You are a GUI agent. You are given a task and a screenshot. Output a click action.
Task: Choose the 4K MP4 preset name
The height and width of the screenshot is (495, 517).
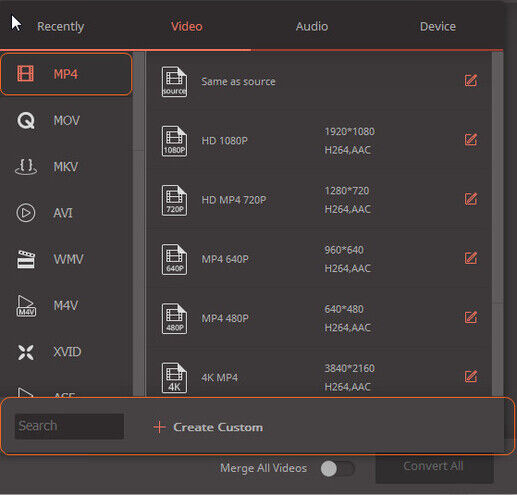click(x=219, y=378)
